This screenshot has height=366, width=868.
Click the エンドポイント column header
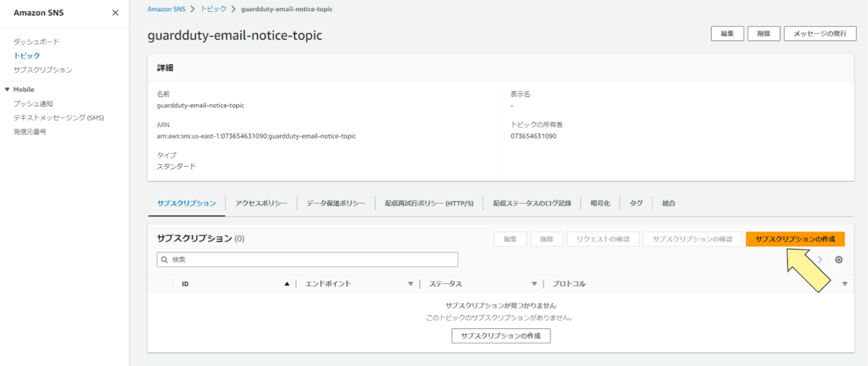329,284
